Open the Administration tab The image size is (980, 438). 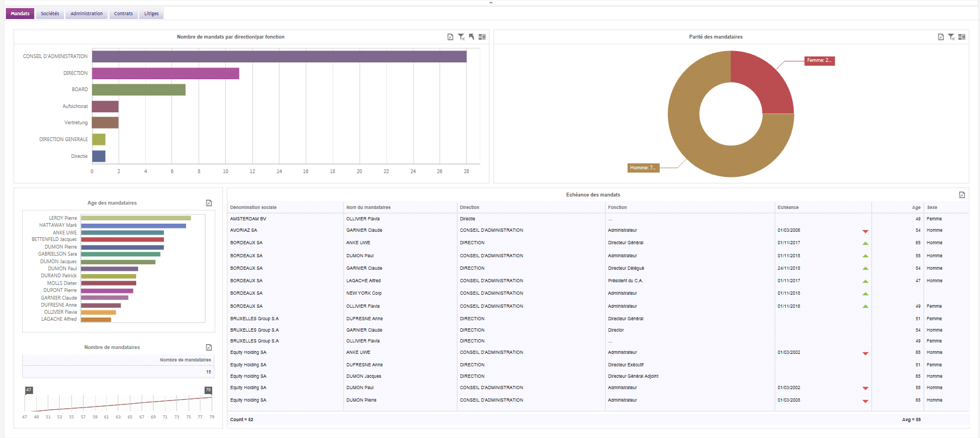(x=86, y=14)
